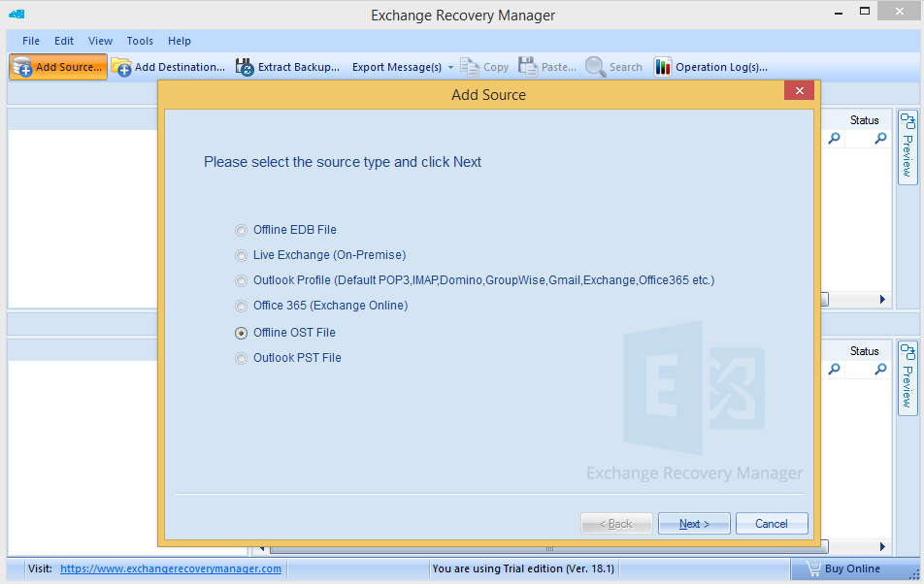Viewport: 924px width, 584px height.
Task: Click the Cancel button
Action: tap(772, 524)
